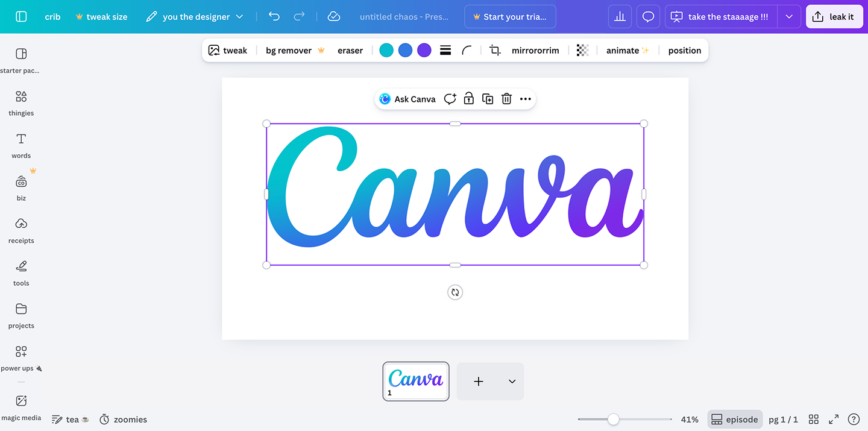Open the starter pack panel
Viewport: 868px width, 431px height.
pyautogui.click(x=21, y=60)
